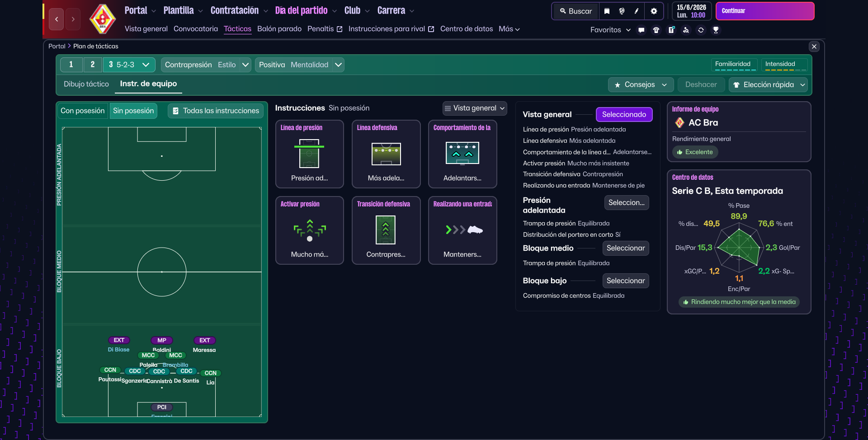
Task: Toggle to Con posesión view
Action: pyautogui.click(x=83, y=111)
